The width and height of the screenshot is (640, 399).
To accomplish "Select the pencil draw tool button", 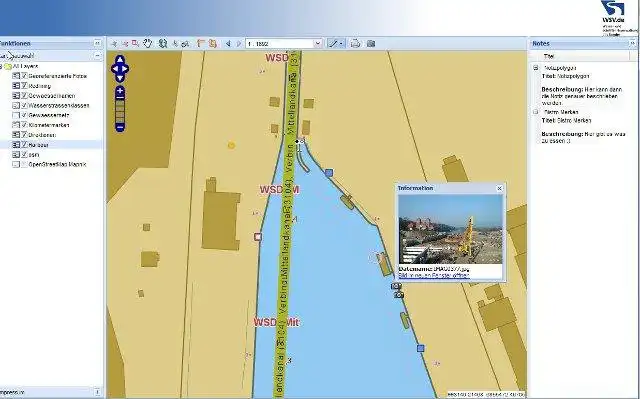I will point(333,43).
